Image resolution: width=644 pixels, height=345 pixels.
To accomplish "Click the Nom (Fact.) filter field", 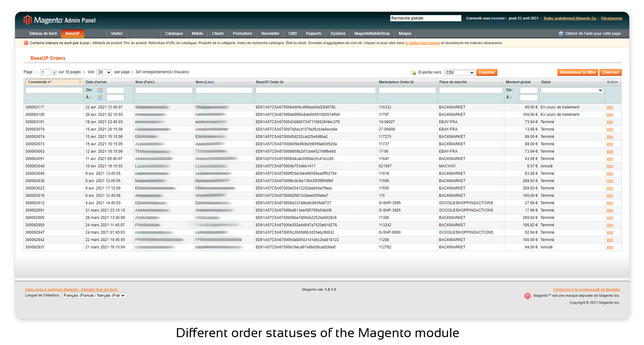I will (x=164, y=91).
